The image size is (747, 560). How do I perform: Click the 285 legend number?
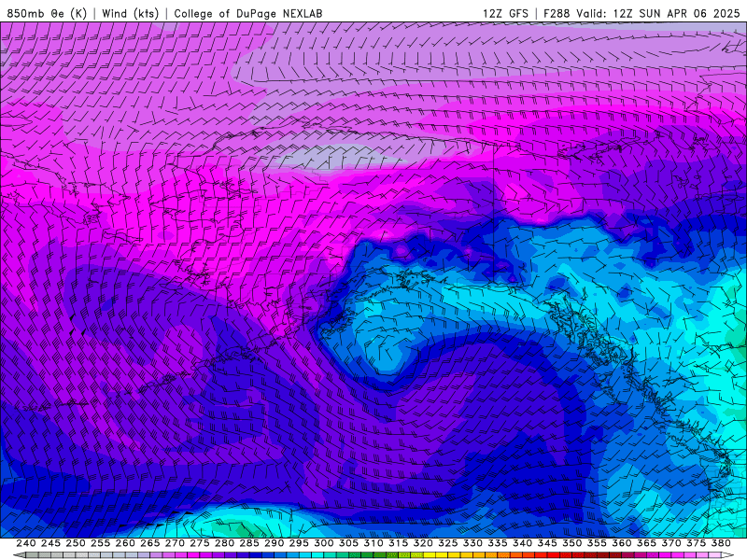[x=249, y=543]
